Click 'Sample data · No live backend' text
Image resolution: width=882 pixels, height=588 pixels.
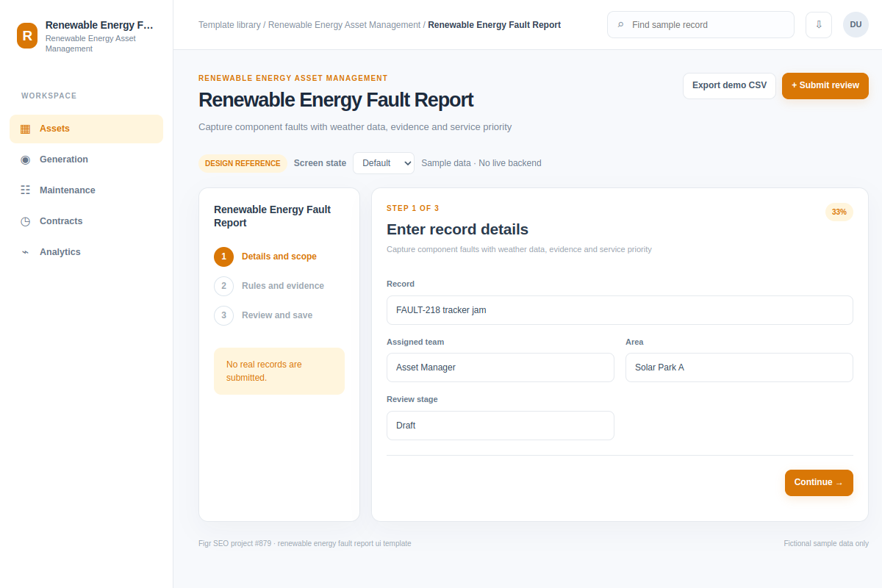tap(481, 163)
